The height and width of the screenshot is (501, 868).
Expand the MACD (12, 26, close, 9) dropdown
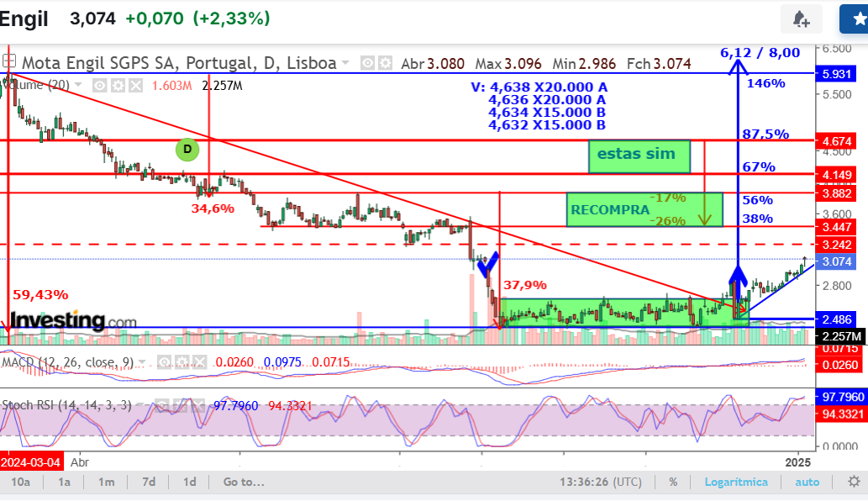(x=142, y=362)
